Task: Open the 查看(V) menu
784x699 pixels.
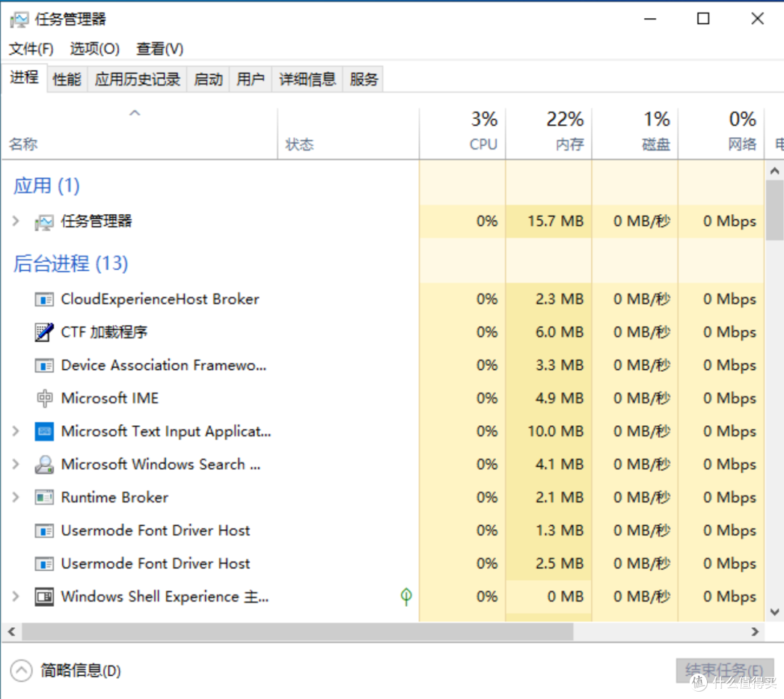Action: point(160,49)
